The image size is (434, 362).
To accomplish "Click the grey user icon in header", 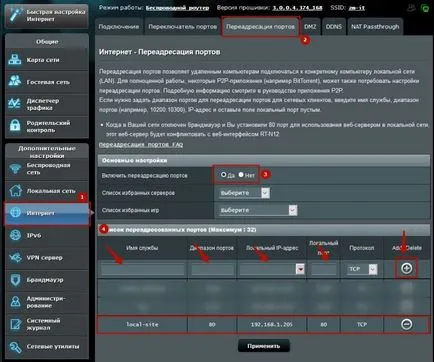I will pos(412,8).
